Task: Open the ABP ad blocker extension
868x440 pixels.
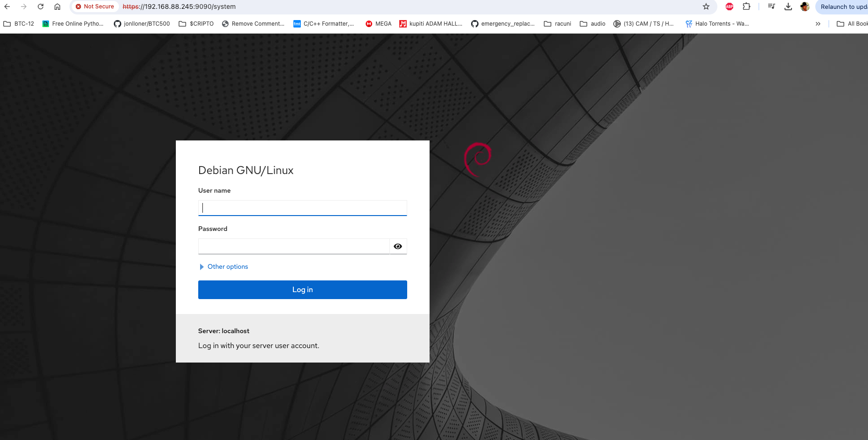Action: [x=729, y=7]
